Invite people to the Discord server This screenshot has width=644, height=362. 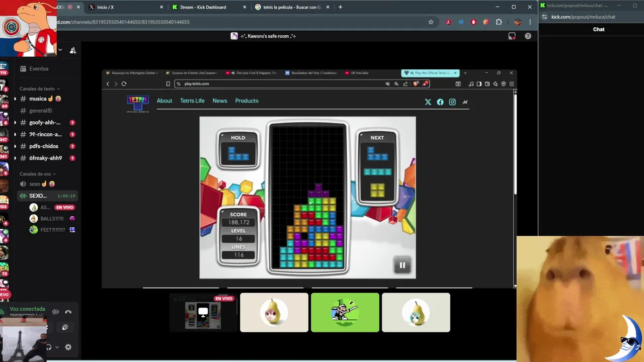tap(73, 50)
